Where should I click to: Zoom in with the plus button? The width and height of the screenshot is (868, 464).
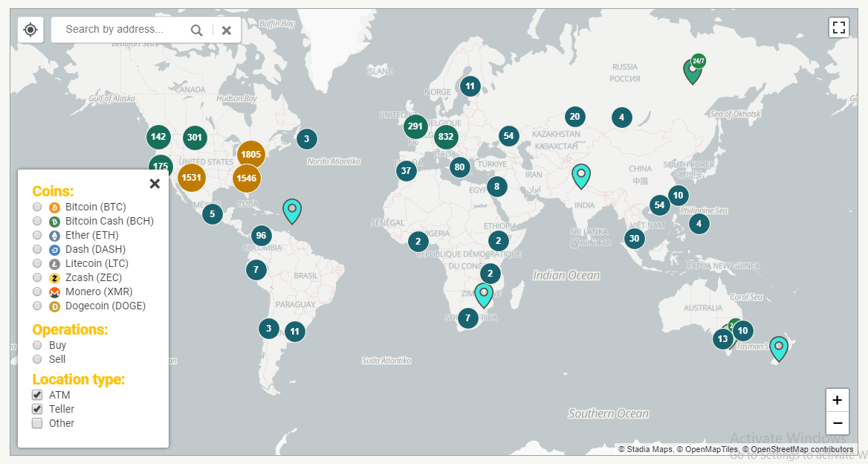[837, 400]
